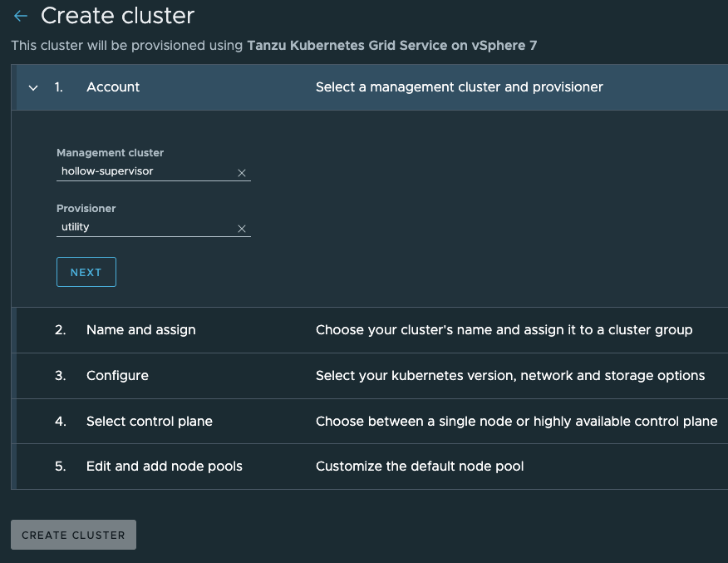728x563 pixels.
Task: Clear the hollow-supervisor management cluster selection
Action: point(242,173)
